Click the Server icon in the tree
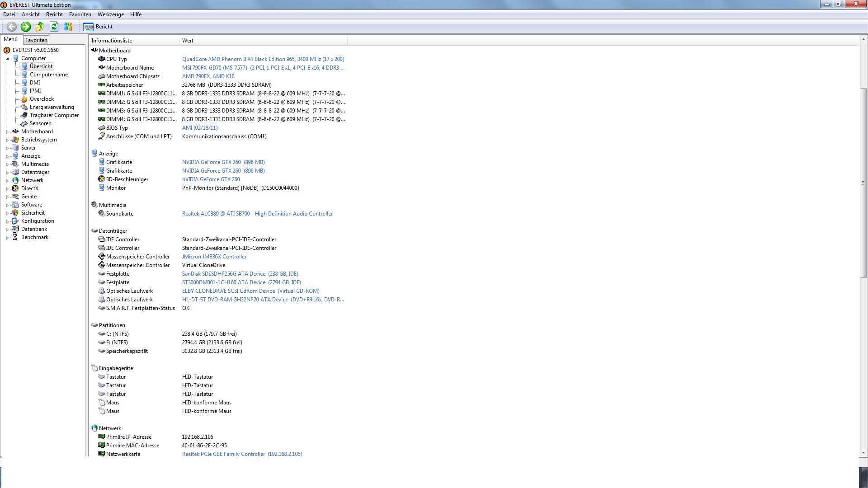The width and height of the screenshot is (868, 488). (x=15, y=148)
